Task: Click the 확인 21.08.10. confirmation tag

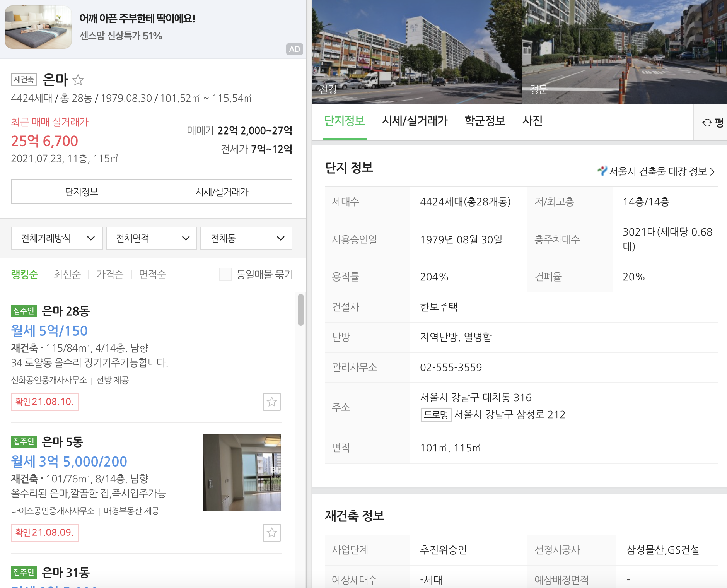Action: coord(45,402)
